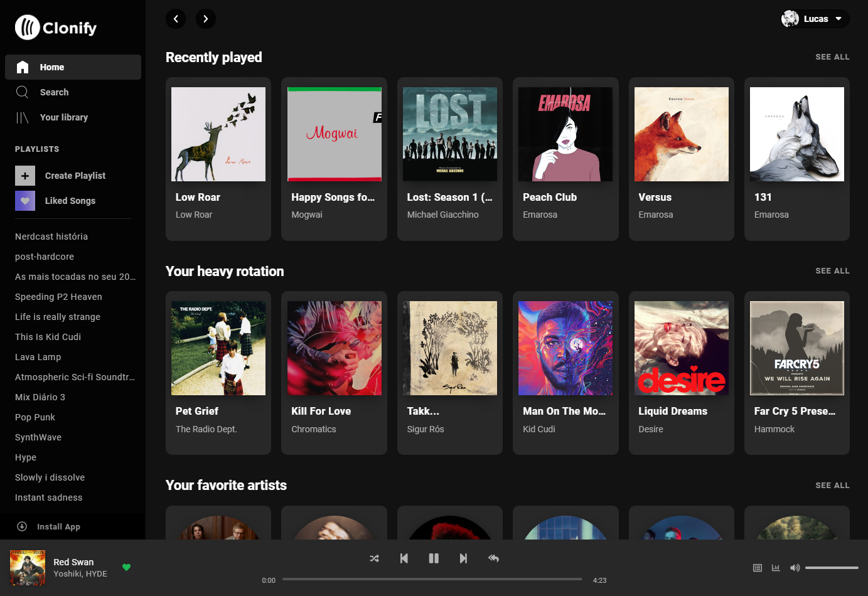
Task: Open the Man On The Moon album cover
Action: click(x=565, y=348)
